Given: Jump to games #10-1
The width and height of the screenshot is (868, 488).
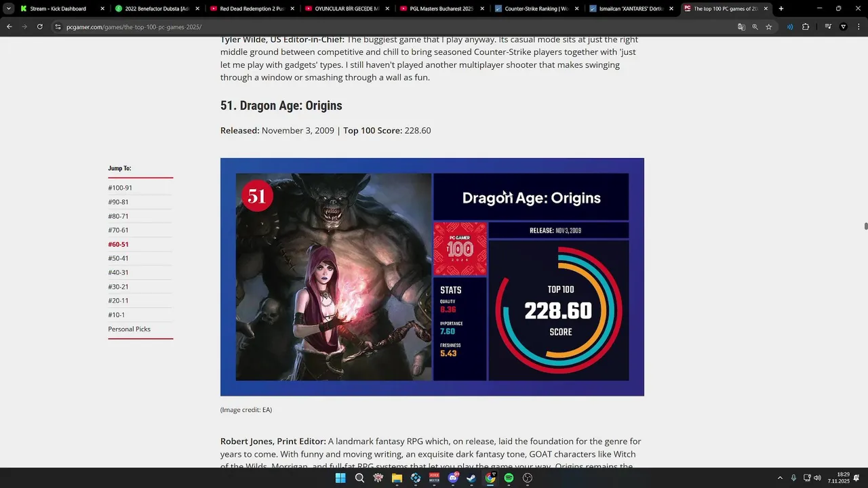Looking at the screenshot, I should (x=117, y=315).
